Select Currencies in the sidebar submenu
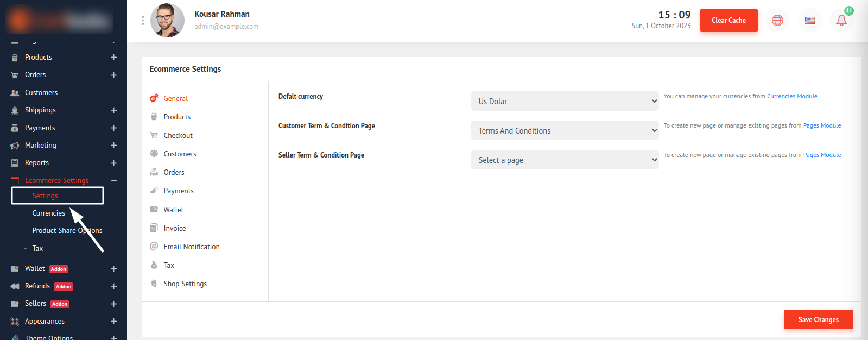The height and width of the screenshot is (340, 868). [48, 213]
